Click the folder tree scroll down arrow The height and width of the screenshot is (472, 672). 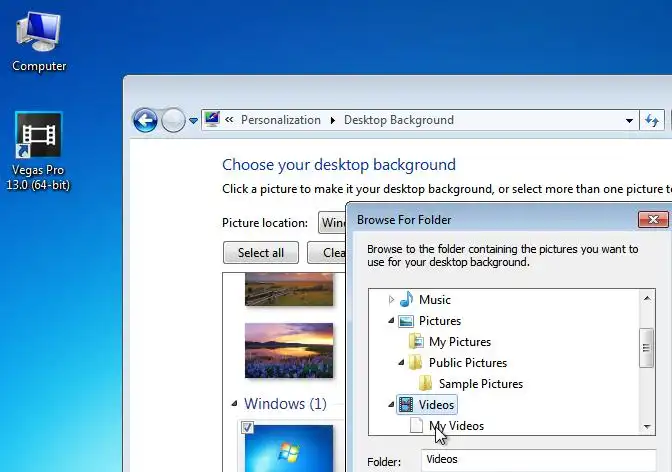click(x=647, y=427)
